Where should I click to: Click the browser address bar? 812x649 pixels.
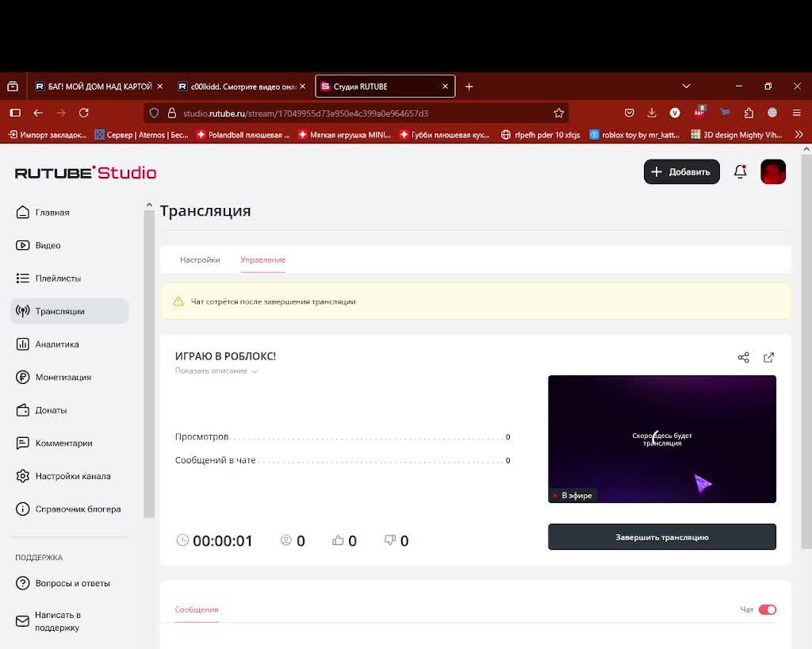tap(358, 113)
